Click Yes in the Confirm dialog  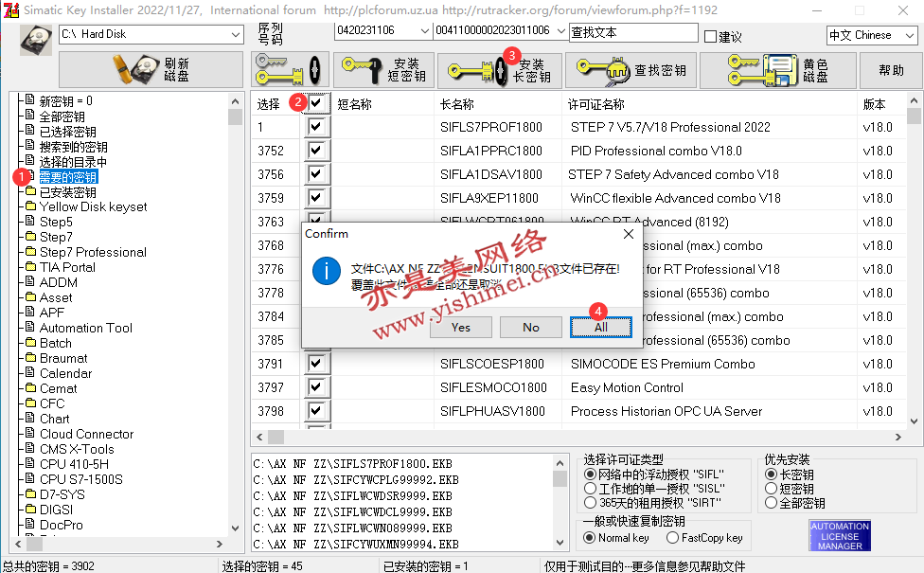[461, 327]
